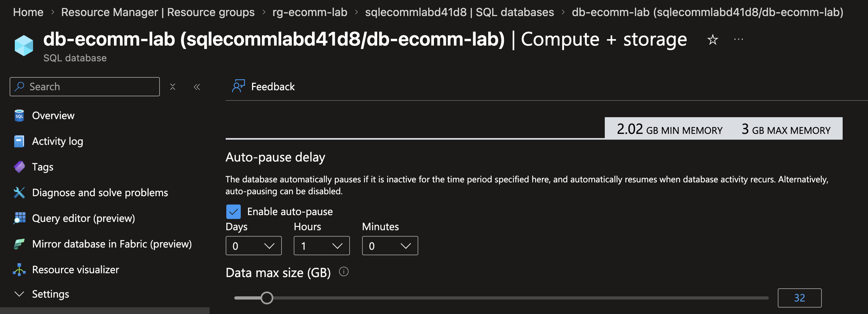Uncheck the Enable auto-pause checkbox
Viewport: 868px width, 314px height.
point(233,212)
